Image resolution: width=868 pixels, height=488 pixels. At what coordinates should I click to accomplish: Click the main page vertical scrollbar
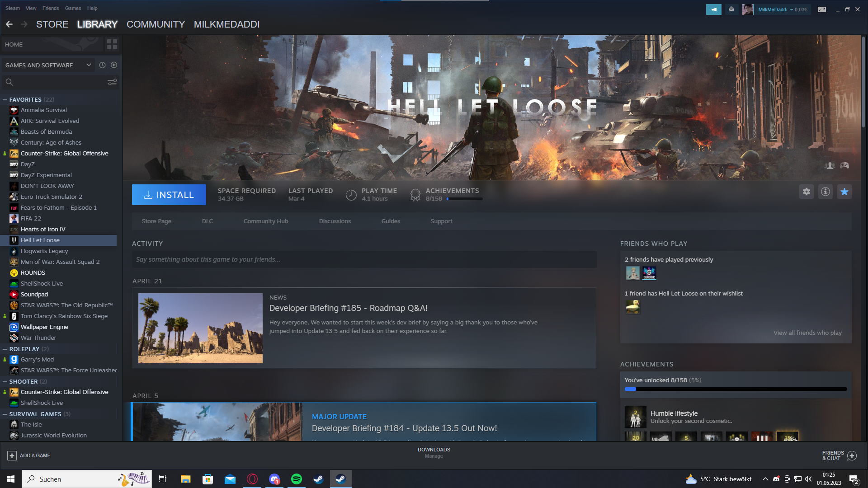point(863,81)
